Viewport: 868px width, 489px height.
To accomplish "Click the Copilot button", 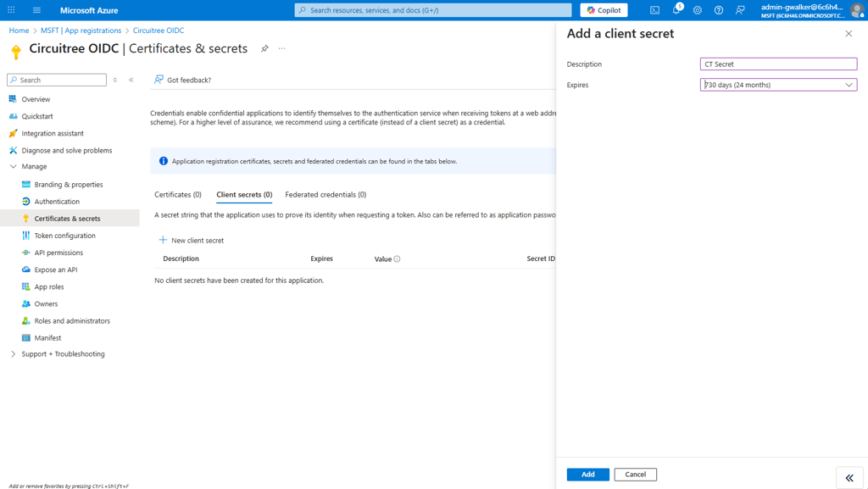I will (x=604, y=10).
